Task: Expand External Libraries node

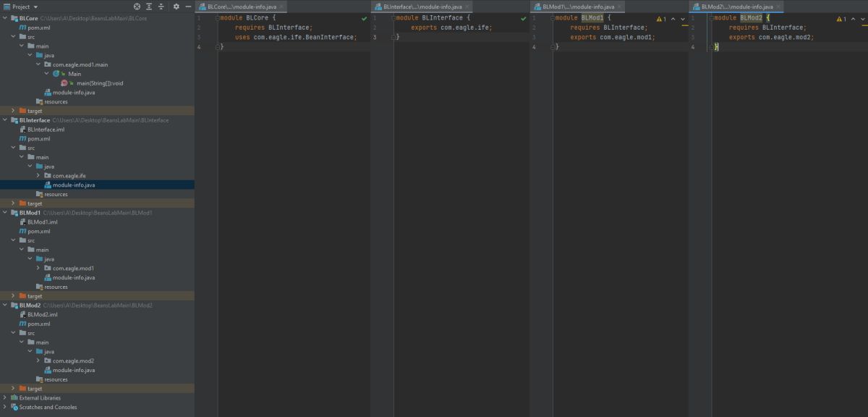Action: (5, 398)
